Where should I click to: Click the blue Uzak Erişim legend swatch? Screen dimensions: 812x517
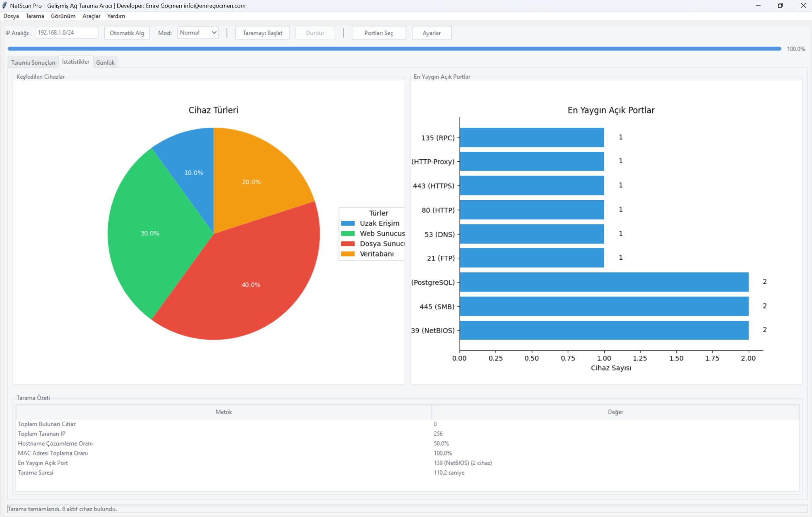click(x=348, y=224)
